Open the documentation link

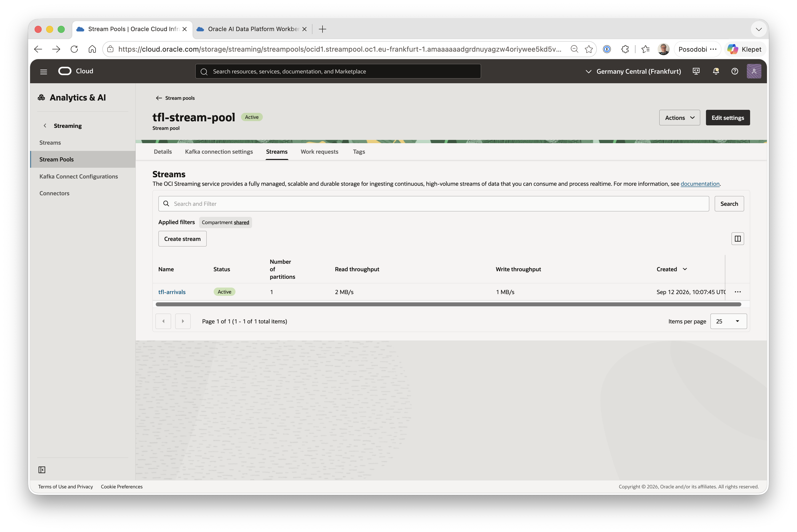click(x=700, y=184)
